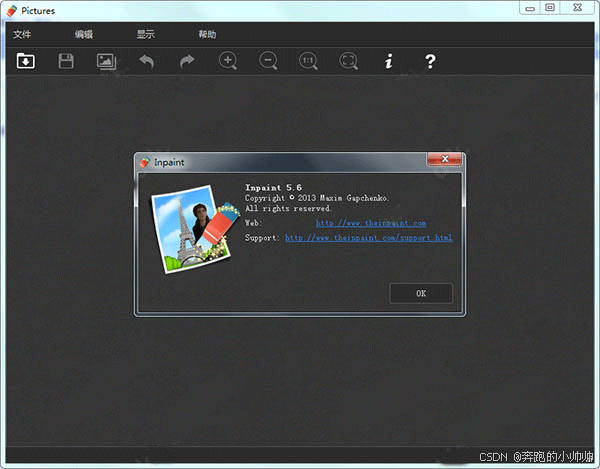This screenshot has width=600, height=469.
Task: Fit image to window magnifier icon
Action: pos(349,61)
